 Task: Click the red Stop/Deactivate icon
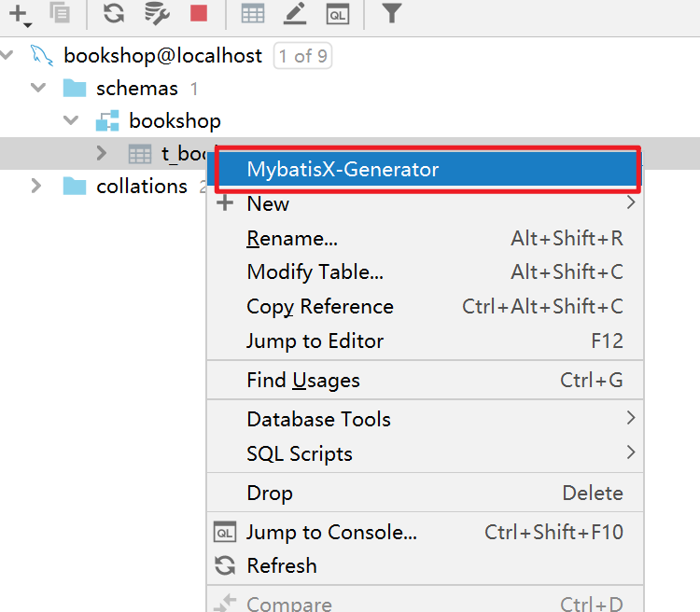click(199, 13)
